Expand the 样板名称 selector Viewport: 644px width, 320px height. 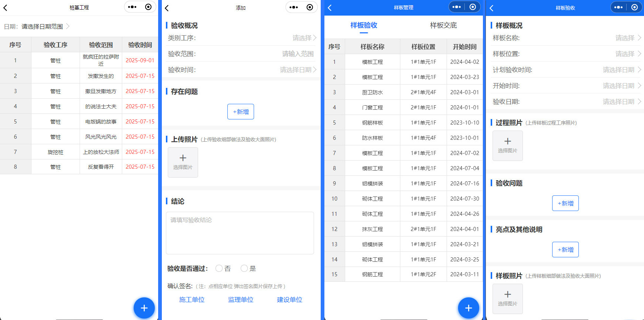click(628, 38)
